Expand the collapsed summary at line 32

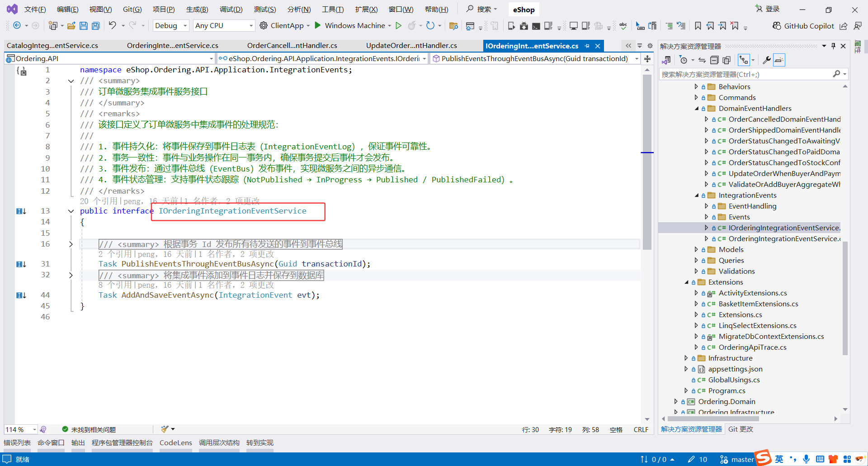(x=71, y=275)
